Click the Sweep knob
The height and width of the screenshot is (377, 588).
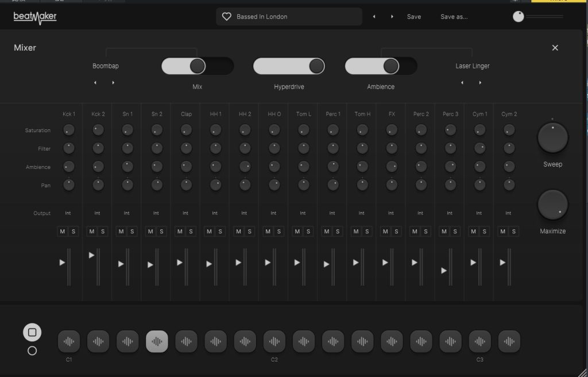tap(552, 138)
